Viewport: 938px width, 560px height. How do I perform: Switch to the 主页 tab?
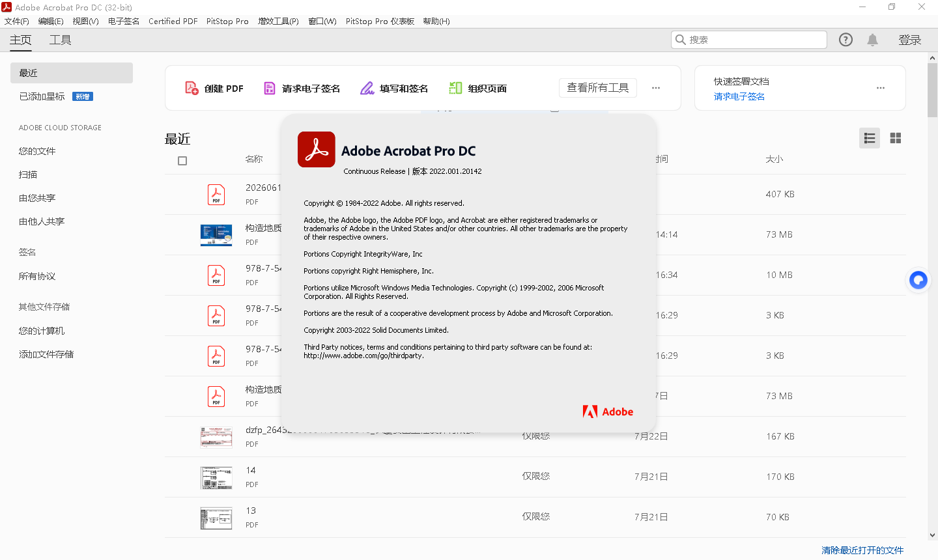[x=20, y=40]
